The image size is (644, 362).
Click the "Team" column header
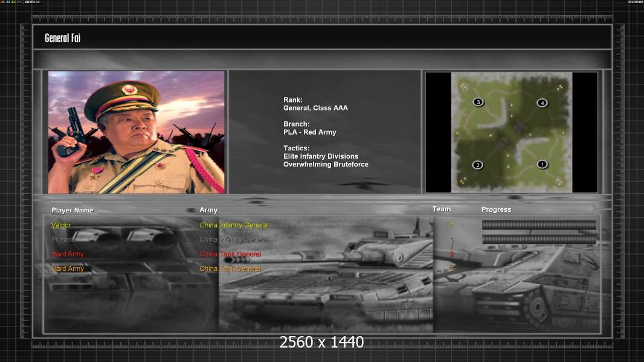coord(442,209)
